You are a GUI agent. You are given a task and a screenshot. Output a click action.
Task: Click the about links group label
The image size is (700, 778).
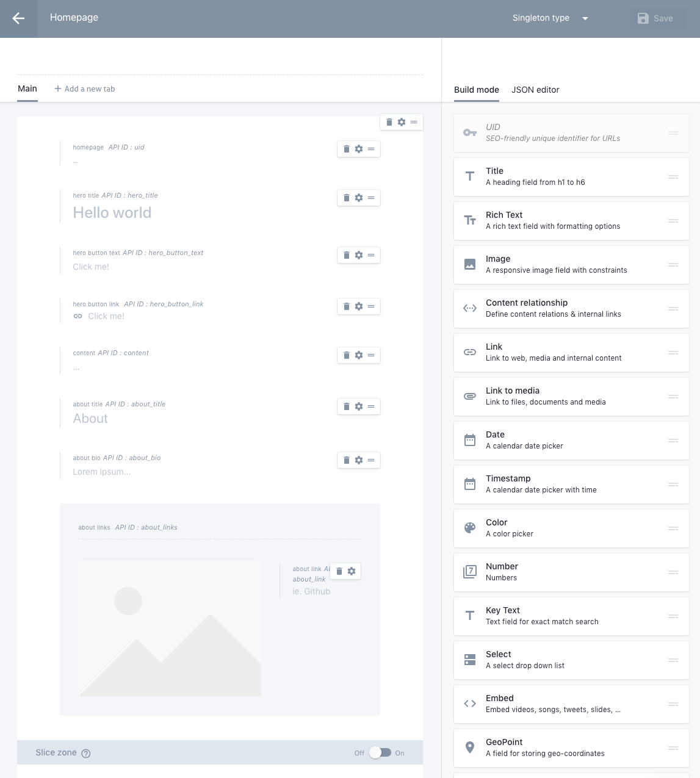[x=95, y=528]
